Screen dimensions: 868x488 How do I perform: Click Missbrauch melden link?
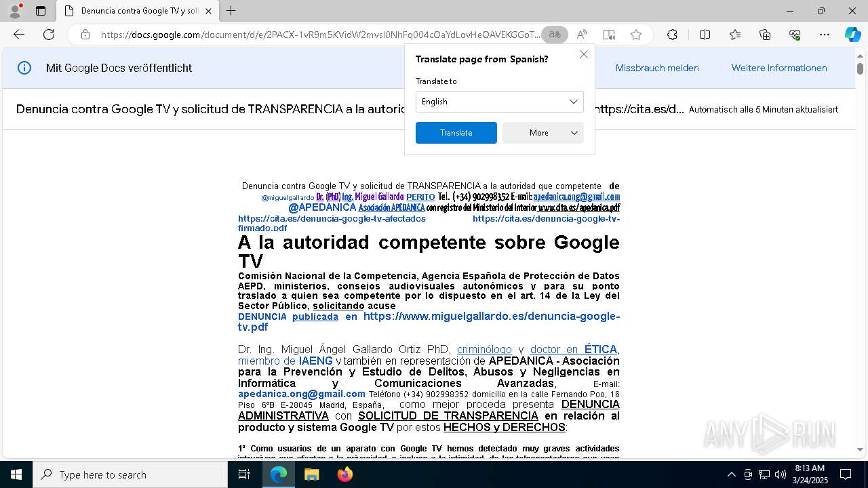(x=657, y=68)
